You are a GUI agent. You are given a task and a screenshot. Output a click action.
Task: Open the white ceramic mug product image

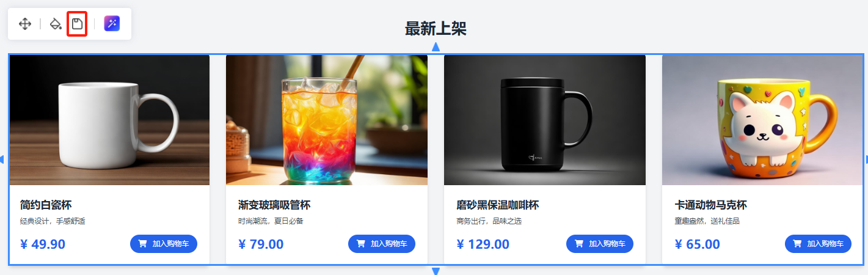[x=109, y=120]
